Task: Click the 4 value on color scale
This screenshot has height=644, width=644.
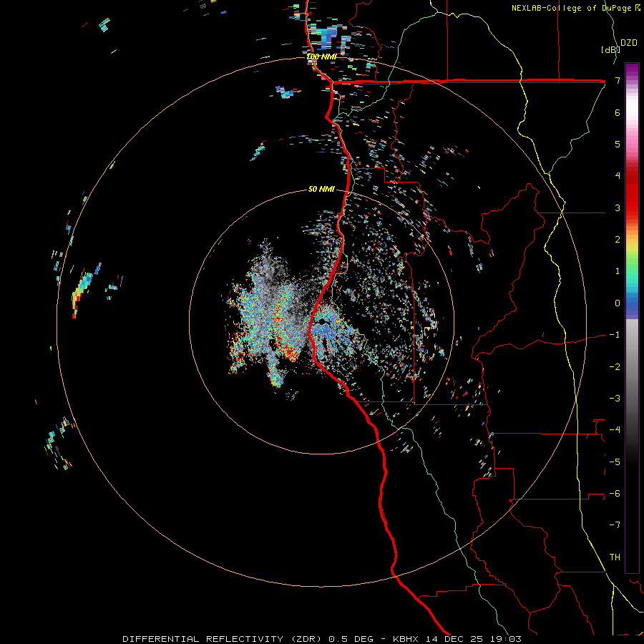Action: tap(618, 176)
